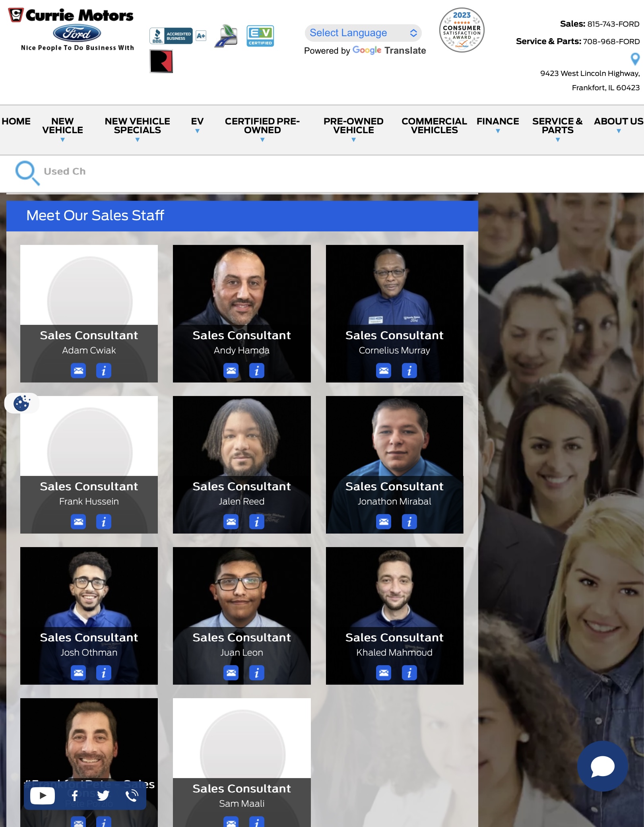Click the phone call icon
The width and height of the screenshot is (644, 827).
132,796
